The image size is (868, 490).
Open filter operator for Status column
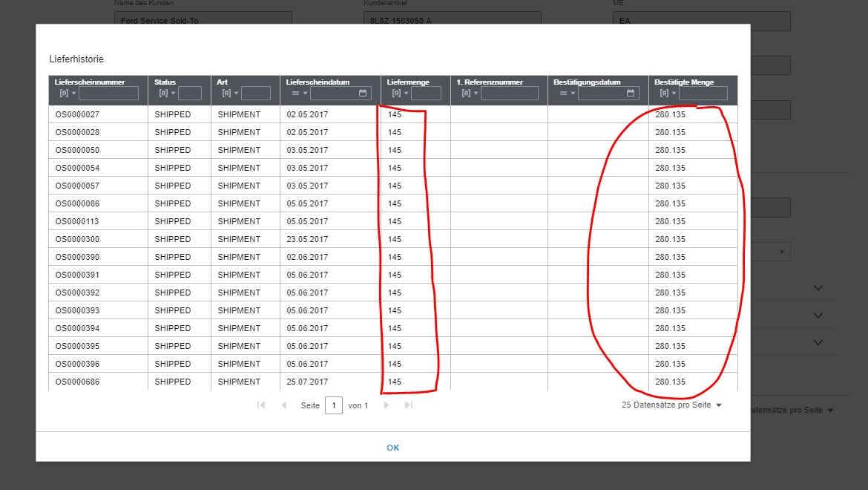(x=167, y=93)
